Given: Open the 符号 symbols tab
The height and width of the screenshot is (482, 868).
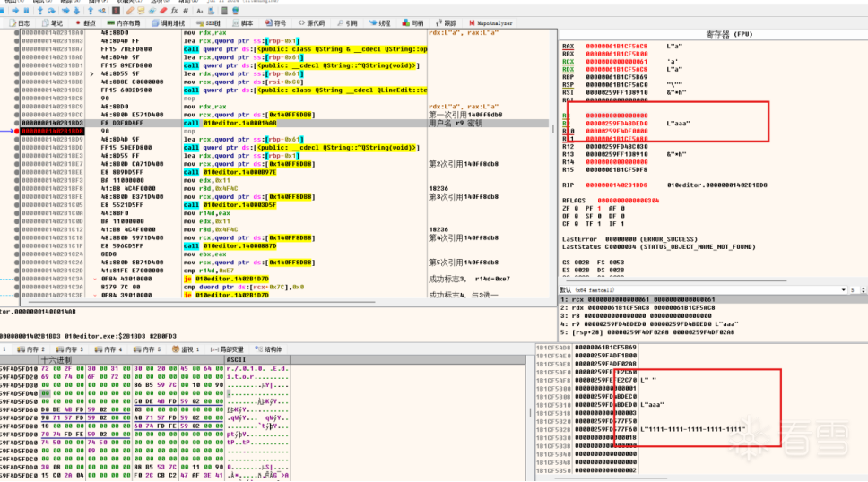Looking at the screenshot, I should (275, 23).
